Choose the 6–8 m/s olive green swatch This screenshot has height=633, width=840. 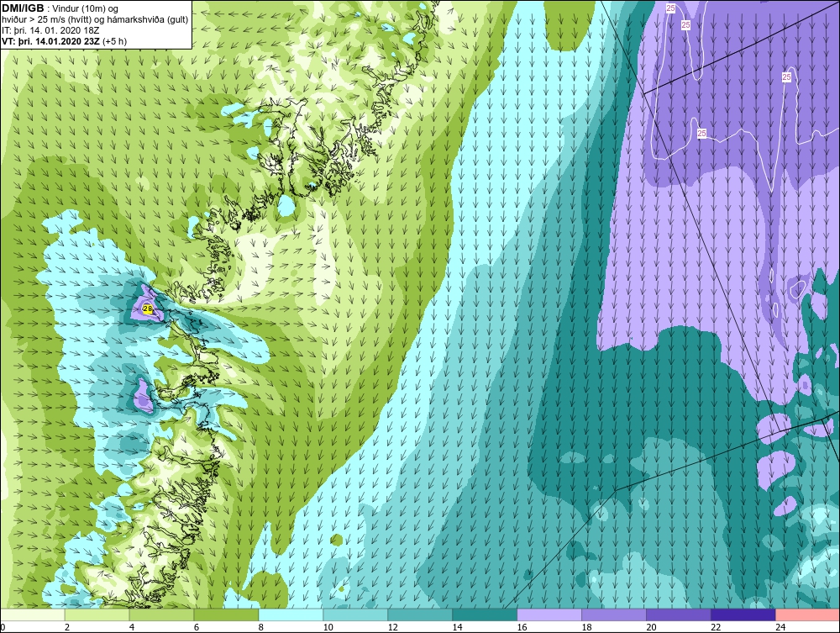[226, 615]
